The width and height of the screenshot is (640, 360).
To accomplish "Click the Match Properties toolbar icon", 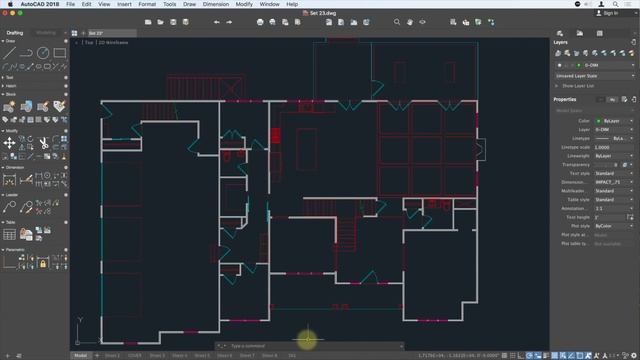I will click(x=453, y=22).
